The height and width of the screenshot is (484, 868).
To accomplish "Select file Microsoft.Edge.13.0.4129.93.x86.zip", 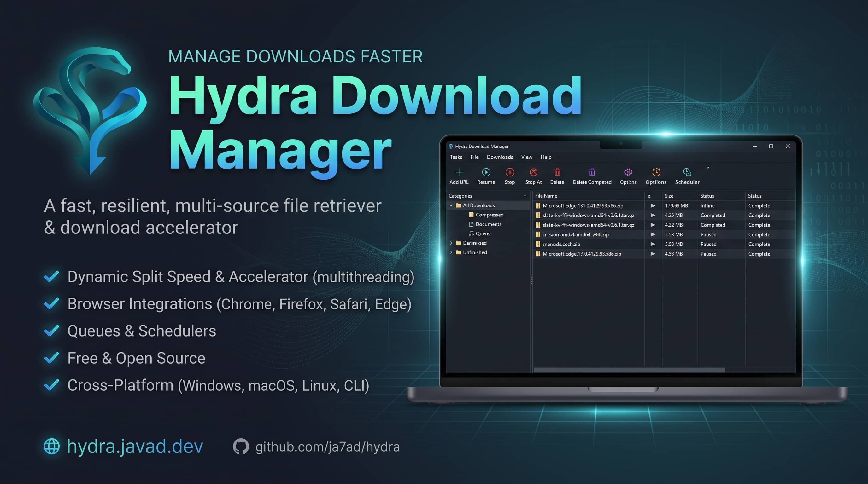I will (x=582, y=254).
